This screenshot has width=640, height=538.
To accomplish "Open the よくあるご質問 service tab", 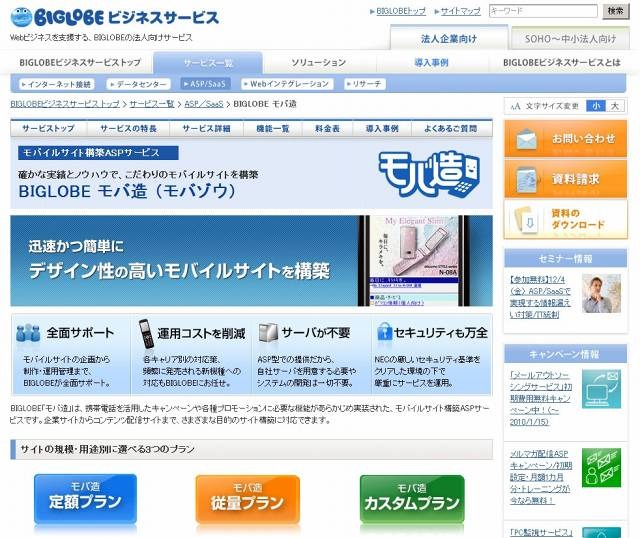I will [x=451, y=129].
